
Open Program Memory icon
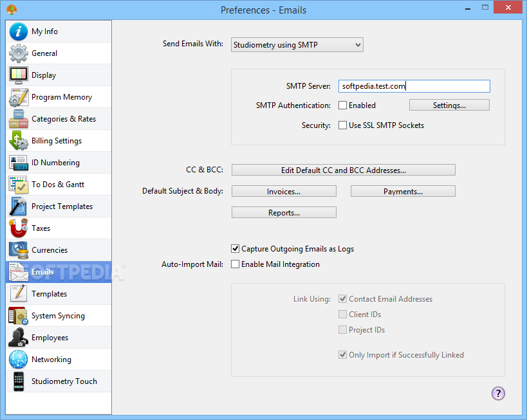19,97
